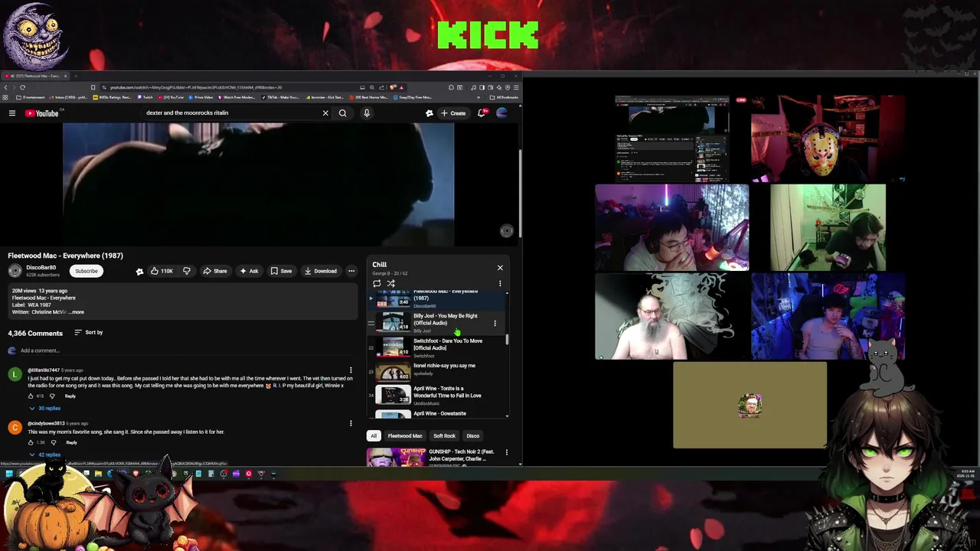Start voice search with the microphone
This screenshot has width=980, height=551.
tap(367, 113)
